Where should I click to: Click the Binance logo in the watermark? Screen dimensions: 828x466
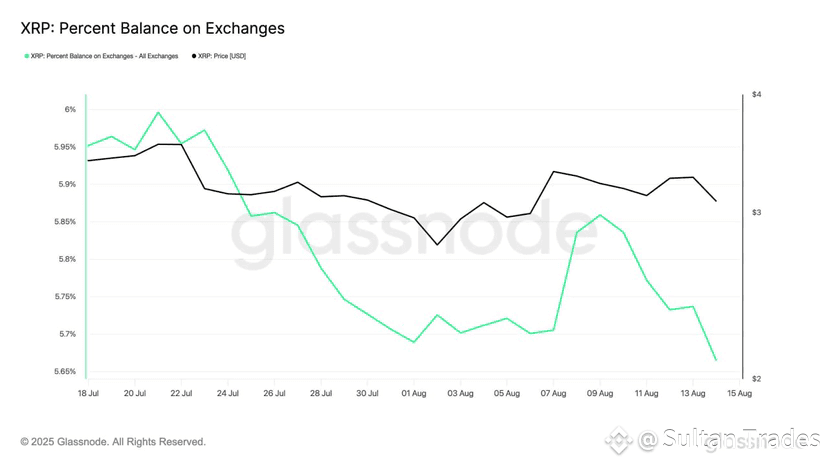tap(618, 440)
